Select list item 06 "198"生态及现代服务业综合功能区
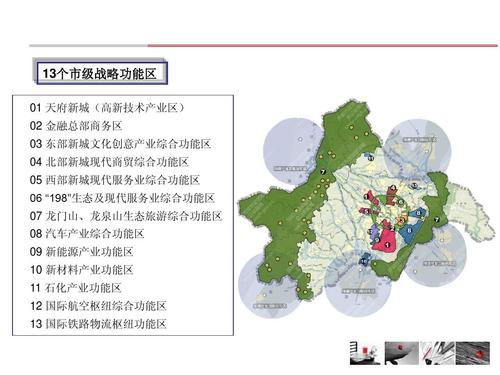Image resolution: width=500 pixels, height=375 pixels. [122, 198]
